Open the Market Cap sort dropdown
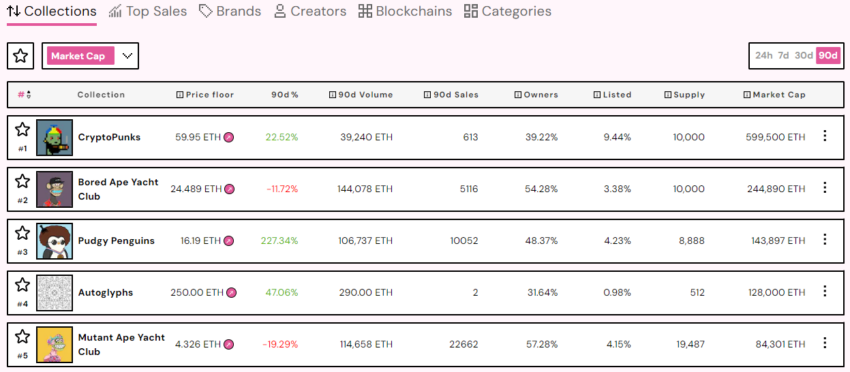850x372 pixels. (90, 56)
